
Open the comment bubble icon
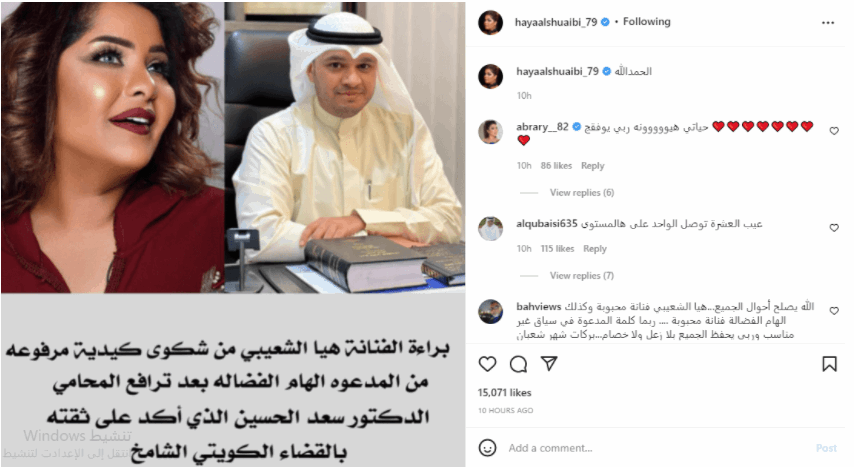tap(518, 363)
